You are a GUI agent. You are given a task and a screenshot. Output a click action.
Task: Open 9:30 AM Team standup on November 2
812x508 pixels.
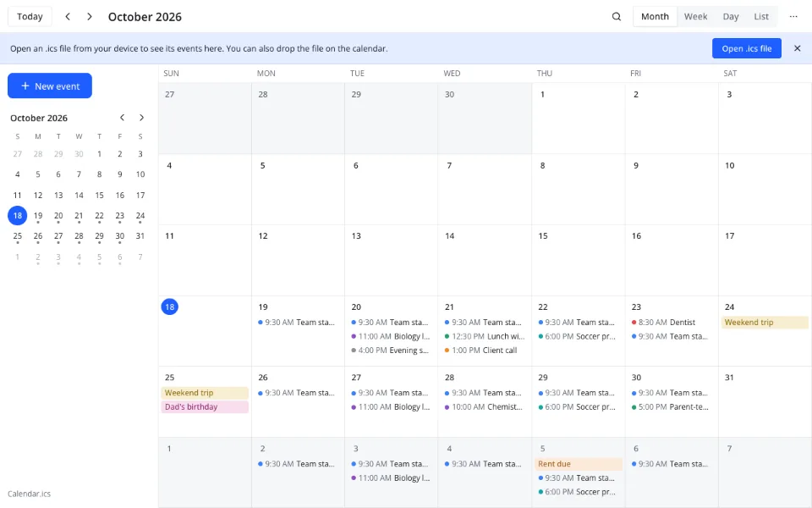296,464
